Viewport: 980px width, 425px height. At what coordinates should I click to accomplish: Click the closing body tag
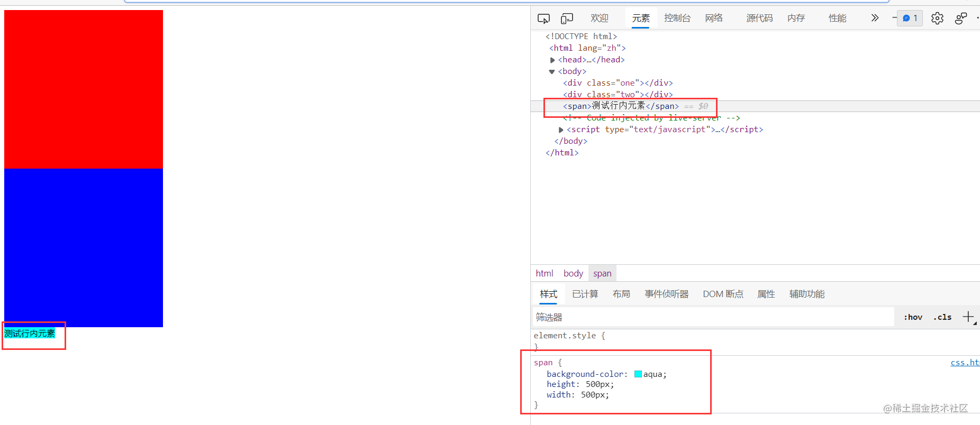(x=570, y=141)
